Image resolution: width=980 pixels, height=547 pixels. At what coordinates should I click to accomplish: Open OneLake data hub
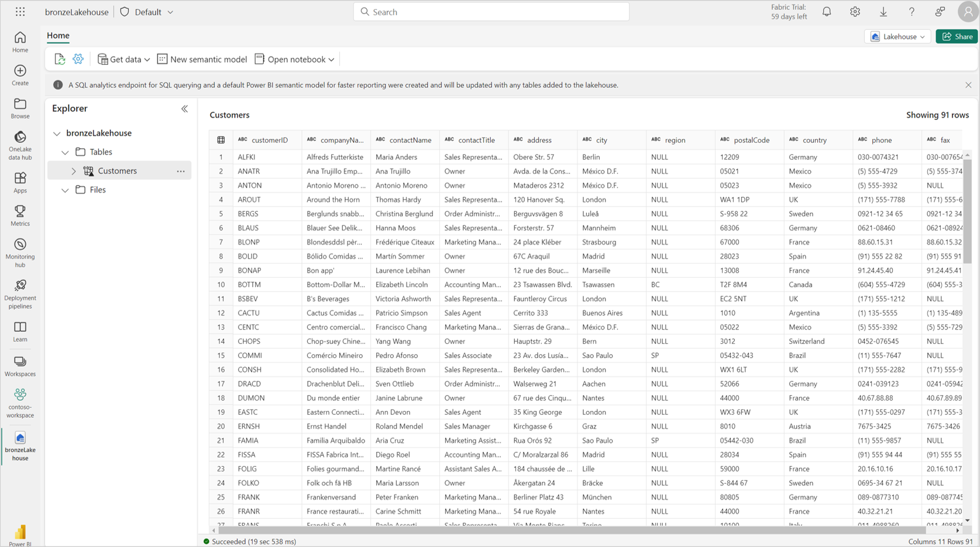(20, 146)
